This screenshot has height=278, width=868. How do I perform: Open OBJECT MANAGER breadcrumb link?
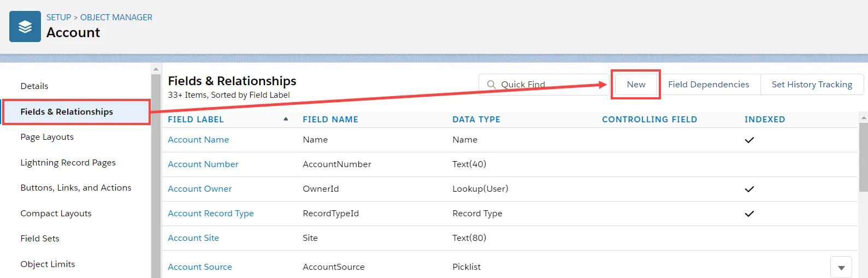[116, 17]
